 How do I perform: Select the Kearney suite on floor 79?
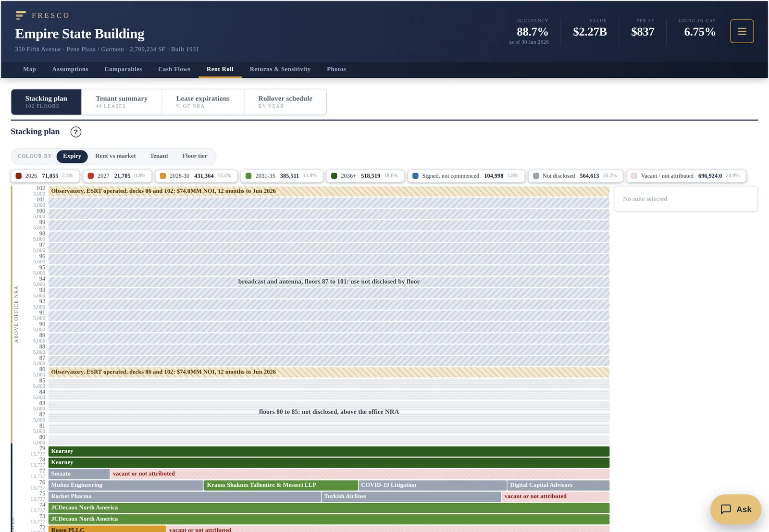329,451
